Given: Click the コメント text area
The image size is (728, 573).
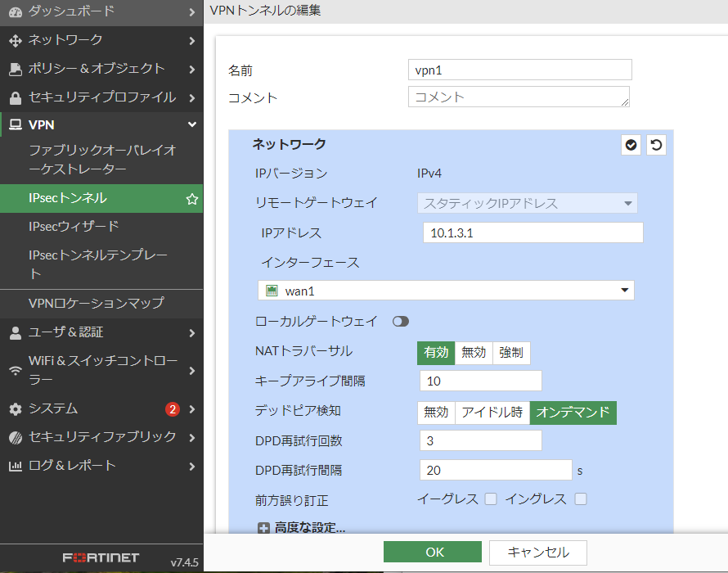Looking at the screenshot, I should tap(519, 97).
